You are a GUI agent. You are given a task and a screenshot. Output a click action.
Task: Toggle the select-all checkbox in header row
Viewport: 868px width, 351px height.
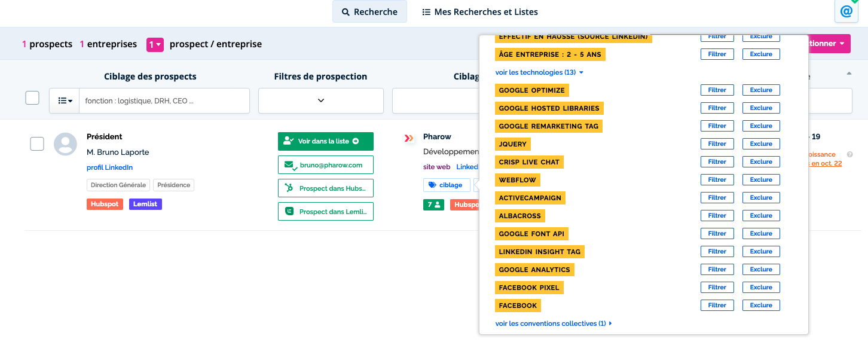tap(32, 97)
